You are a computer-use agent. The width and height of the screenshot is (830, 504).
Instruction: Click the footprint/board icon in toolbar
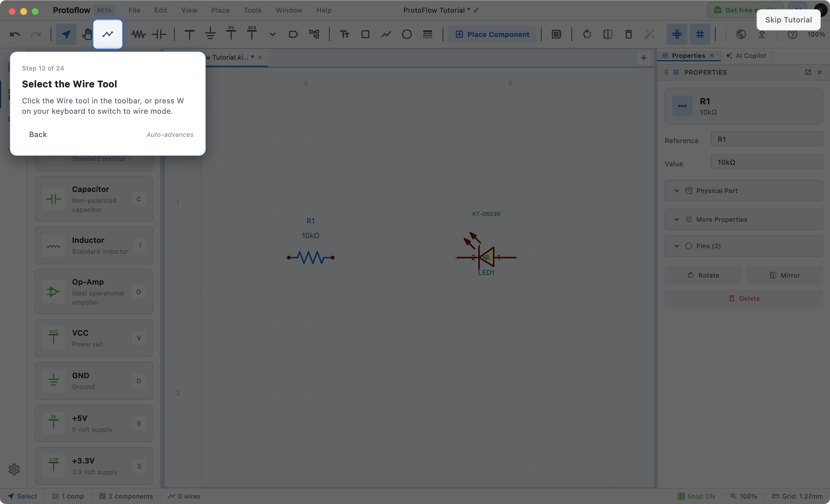pyautogui.click(x=557, y=34)
